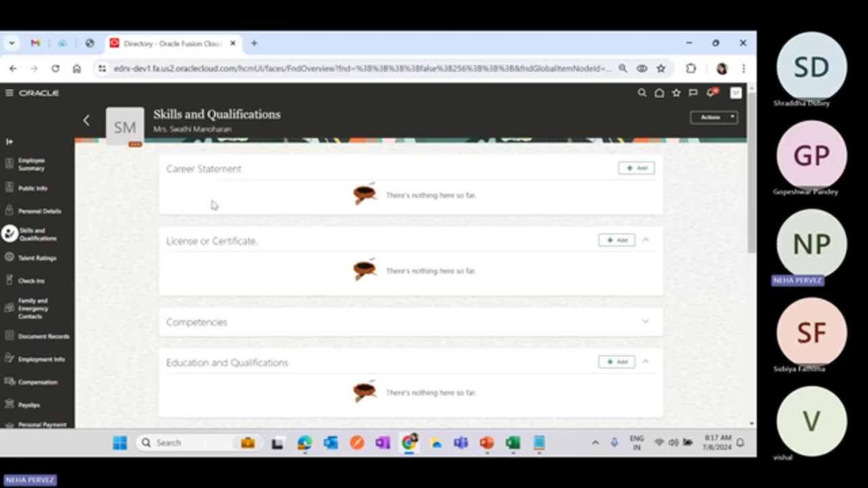868x488 pixels.
Task: Open Public Info in the sidebar
Action: pyautogui.click(x=33, y=188)
